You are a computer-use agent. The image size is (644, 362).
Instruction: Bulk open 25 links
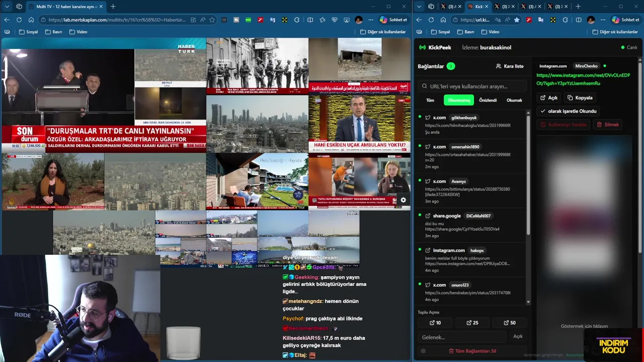(472, 323)
